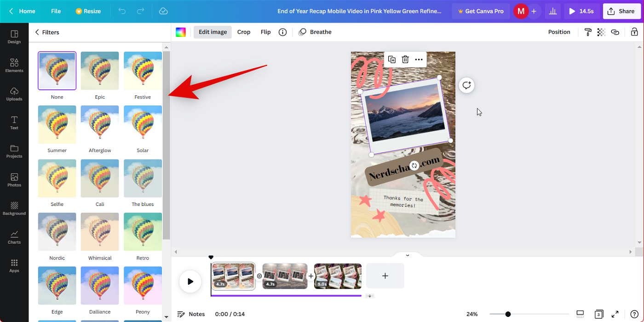Viewport: 644px width, 322px height.
Task: Open the grid view pages icon
Action: pos(598,314)
